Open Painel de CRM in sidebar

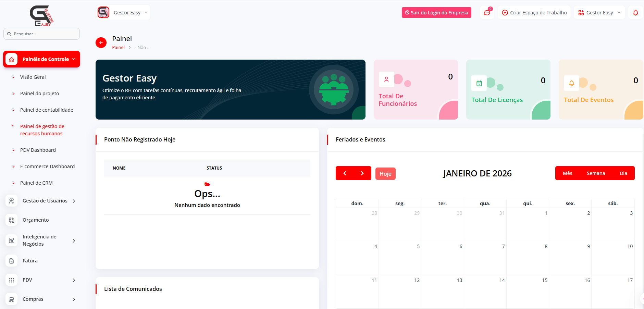coord(36,183)
